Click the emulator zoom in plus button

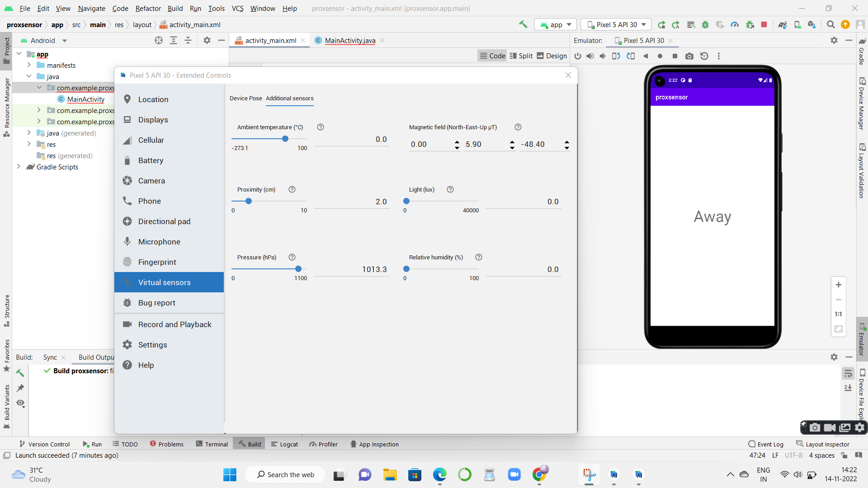point(838,285)
